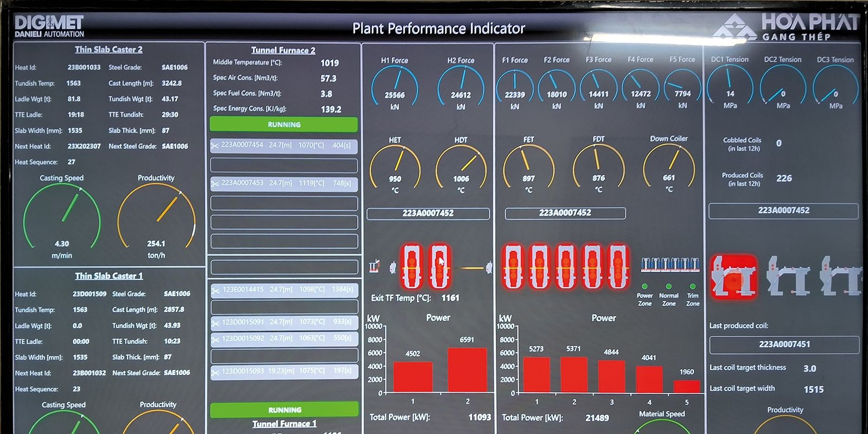Screen dimensions: 868x434
Task: Click the F5 finishing mill stand icon
Action: coord(618,266)
